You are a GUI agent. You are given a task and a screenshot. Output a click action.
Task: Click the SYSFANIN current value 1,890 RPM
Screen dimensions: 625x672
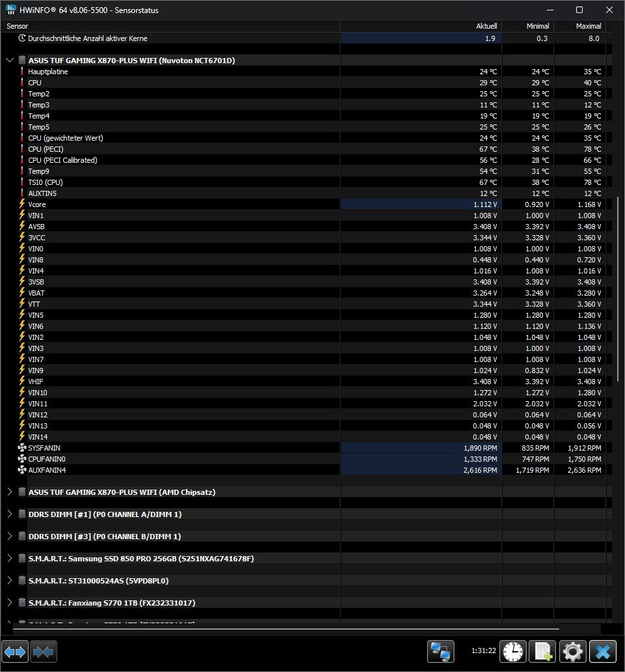480,448
